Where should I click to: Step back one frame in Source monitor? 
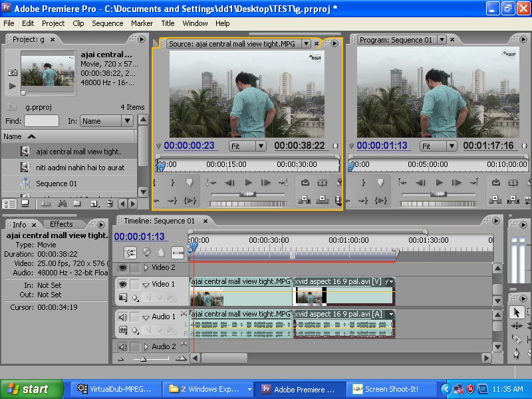229,183
